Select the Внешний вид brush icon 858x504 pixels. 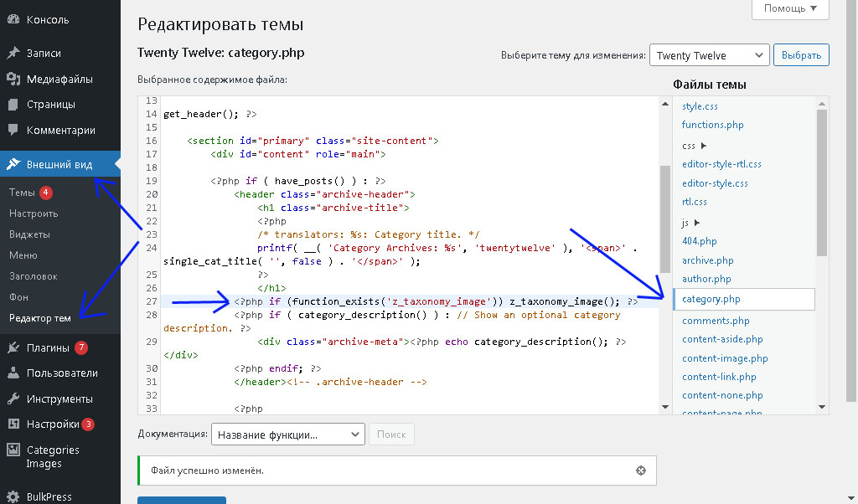(13, 164)
